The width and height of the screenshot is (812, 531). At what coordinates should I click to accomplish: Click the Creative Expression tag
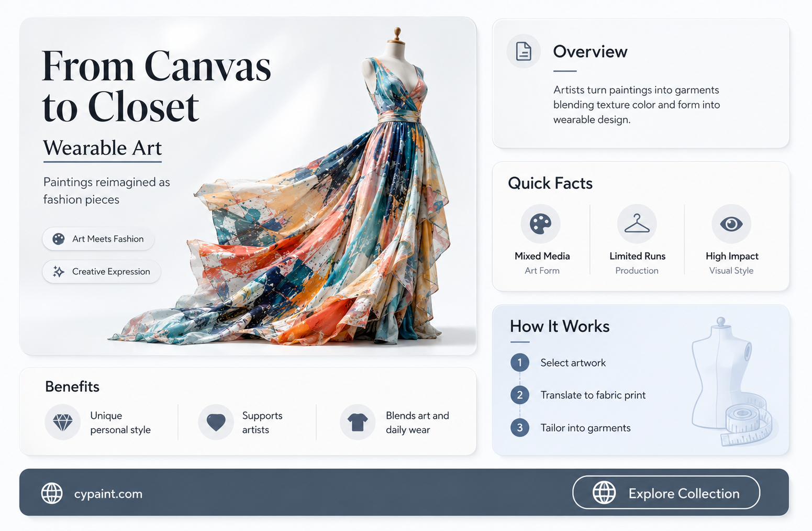[x=102, y=271]
